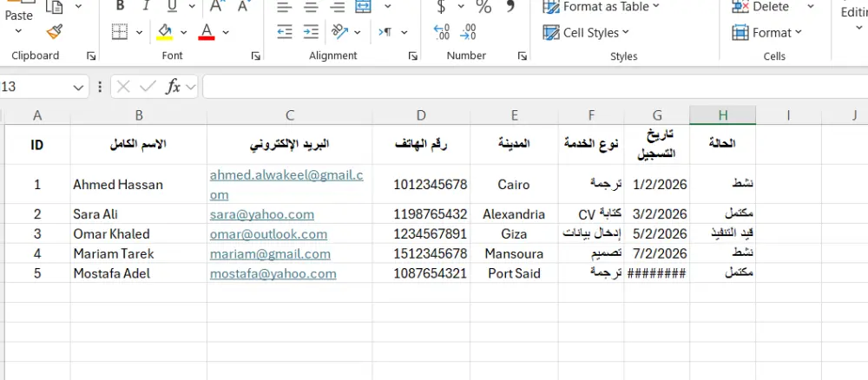Activate the Format Painter brush

(55, 32)
